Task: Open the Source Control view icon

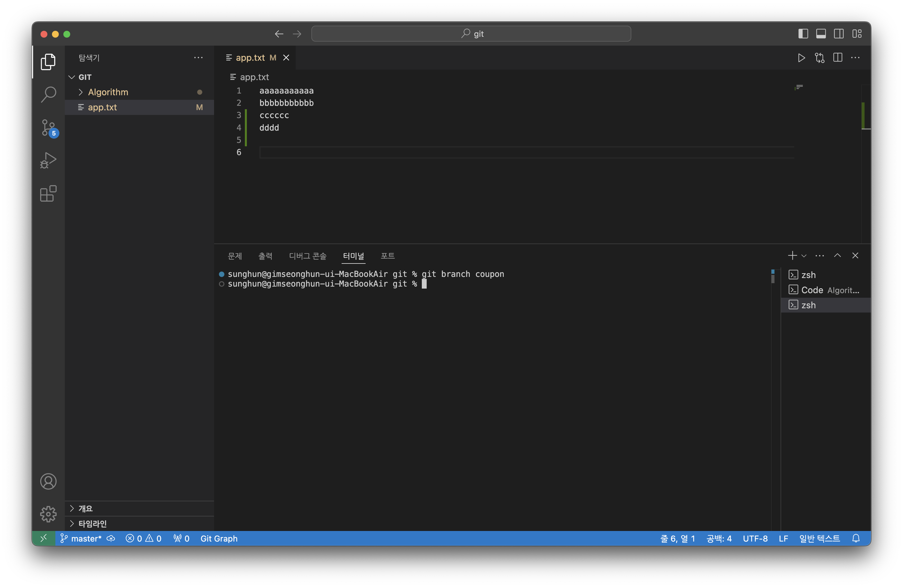Action: click(x=49, y=127)
